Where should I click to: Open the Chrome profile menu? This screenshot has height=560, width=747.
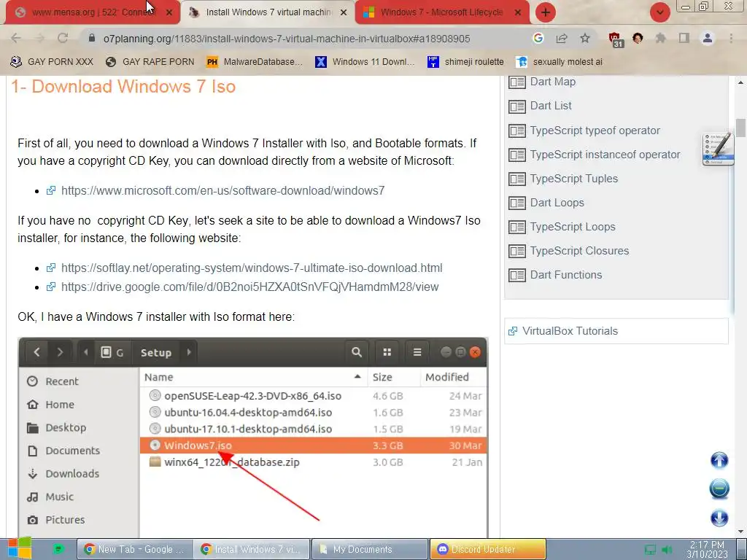tap(708, 38)
